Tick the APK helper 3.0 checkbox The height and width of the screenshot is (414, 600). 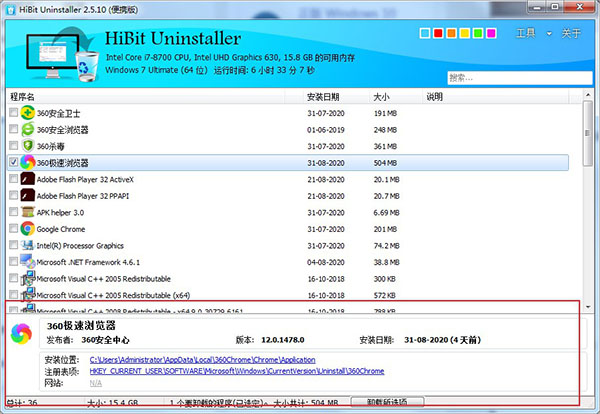point(13,212)
